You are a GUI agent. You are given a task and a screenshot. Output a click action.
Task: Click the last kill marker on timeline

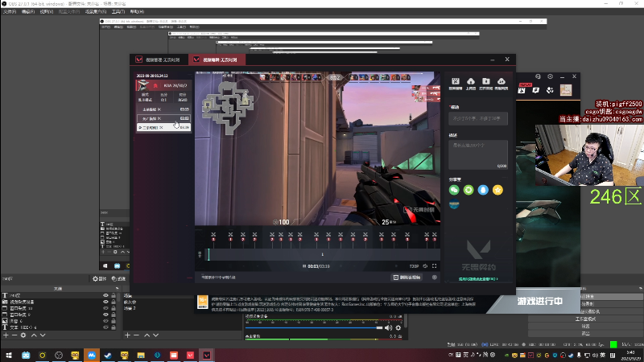click(434, 237)
